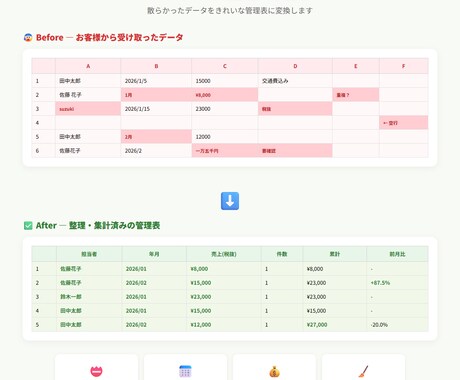Click '田中太郎' in Before table row 5
This screenshot has height=380, width=460.
pos(88,137)
